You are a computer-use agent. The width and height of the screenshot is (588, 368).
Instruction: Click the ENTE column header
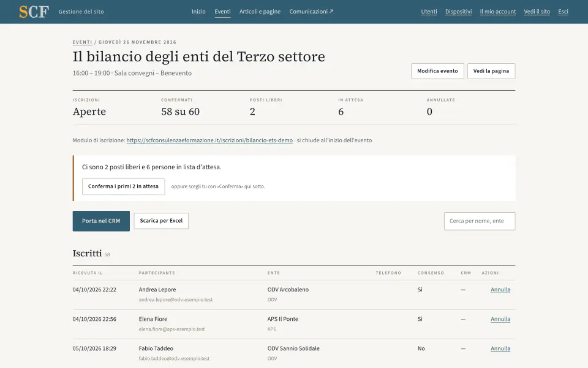274,272
